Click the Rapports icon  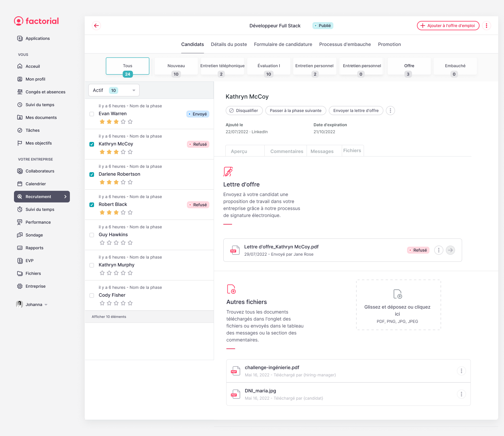20,248
